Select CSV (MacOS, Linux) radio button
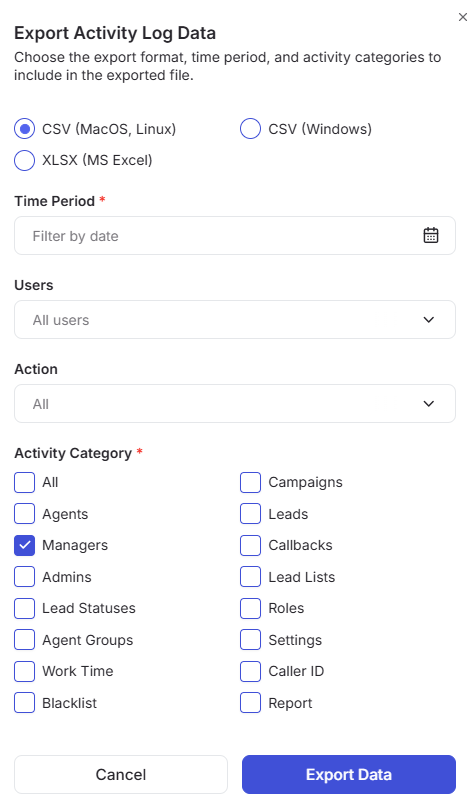The image size is (474, 807). pyautogui.click(x=24, y=129)
